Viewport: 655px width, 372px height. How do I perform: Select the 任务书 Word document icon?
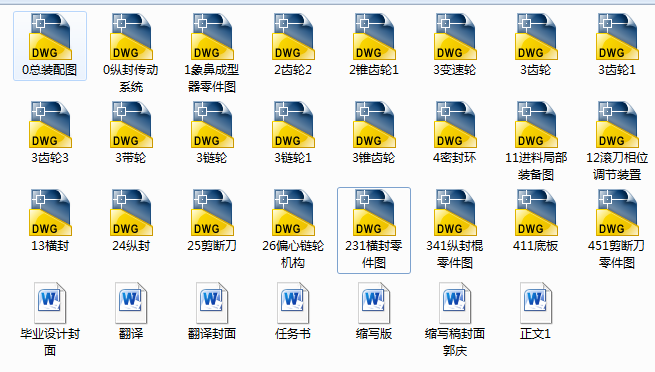click(293, 303)
